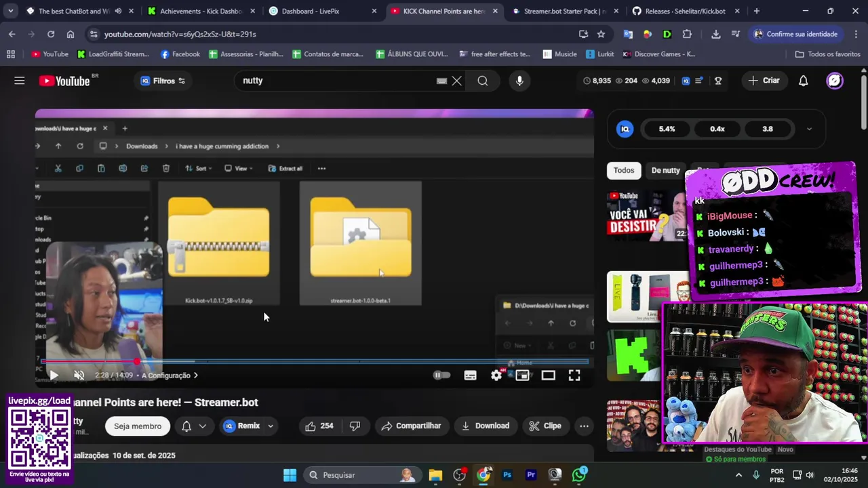The width and height of the screenshot is (868, 488).
Task: Open the on-screen keyboard icon in search box
Action: point(441,81)
